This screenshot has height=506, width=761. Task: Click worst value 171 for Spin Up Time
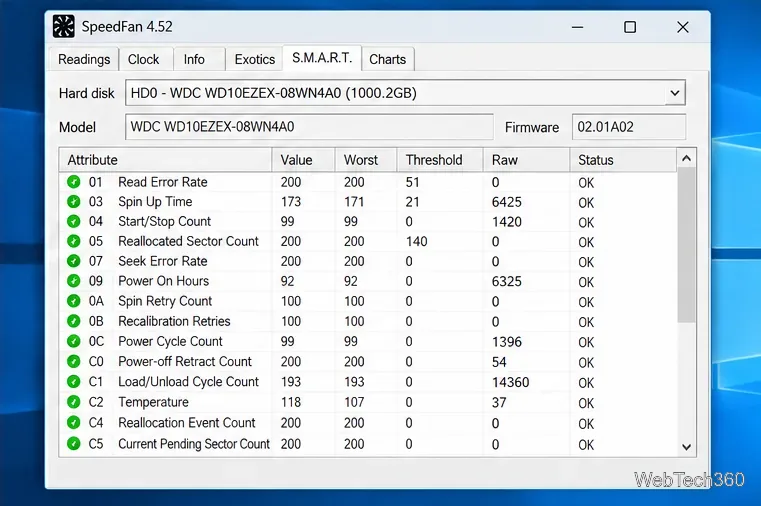(354, 202)
